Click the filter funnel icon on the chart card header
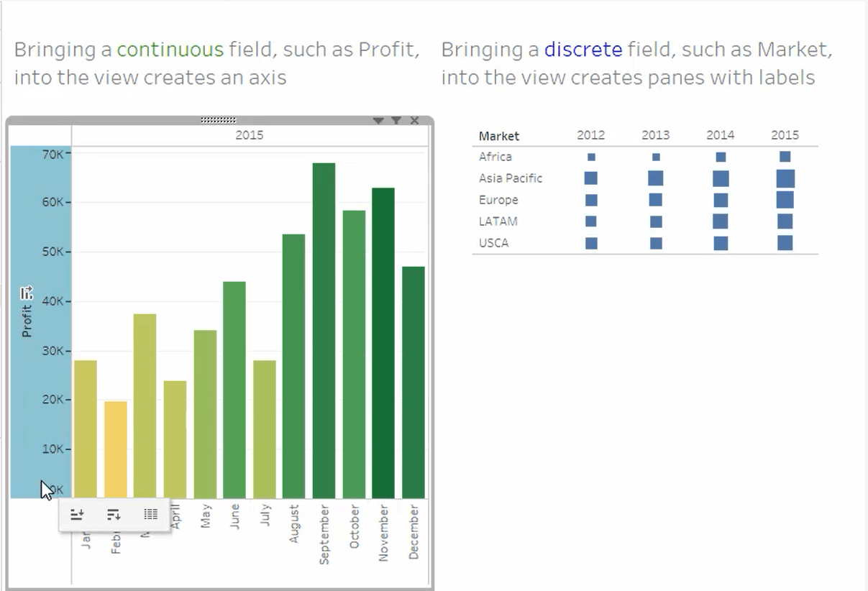Screen dimensions: 868x591 (396, 120)
